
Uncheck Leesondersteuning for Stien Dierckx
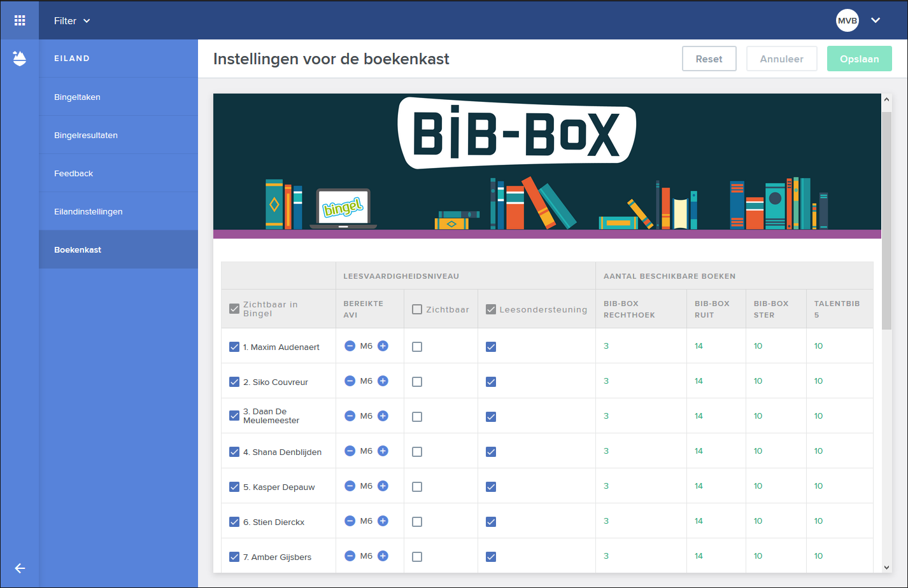[491, 522]
